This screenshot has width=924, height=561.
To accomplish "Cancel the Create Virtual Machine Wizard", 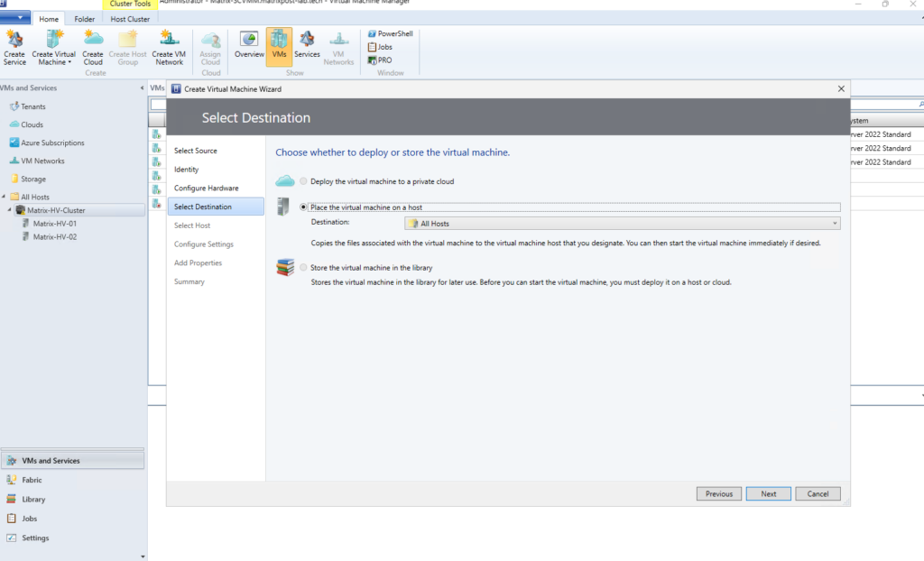I will point(818,494).
